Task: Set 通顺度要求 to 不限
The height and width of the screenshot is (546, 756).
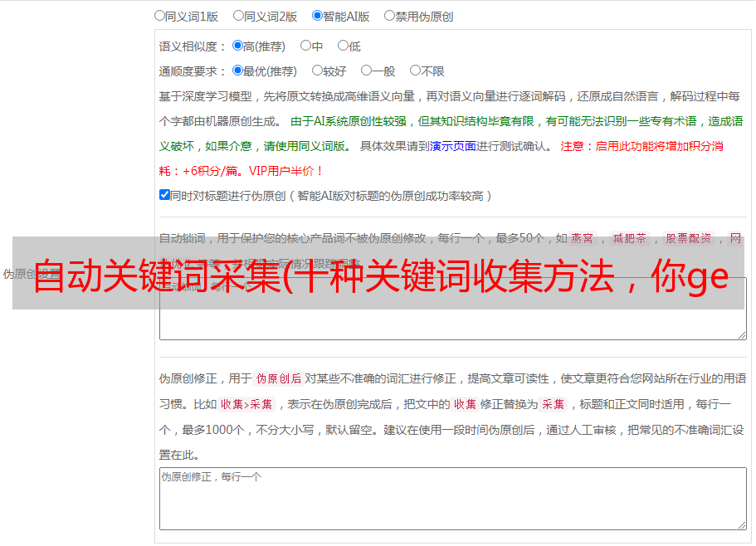Action: point(415,71)
